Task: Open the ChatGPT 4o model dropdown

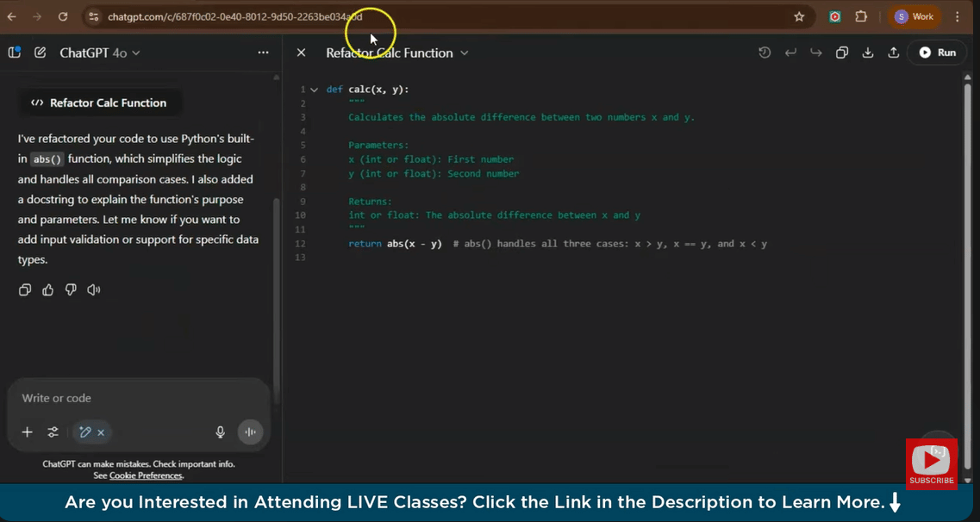Action: pyautogui.click(x=99, y=53)
